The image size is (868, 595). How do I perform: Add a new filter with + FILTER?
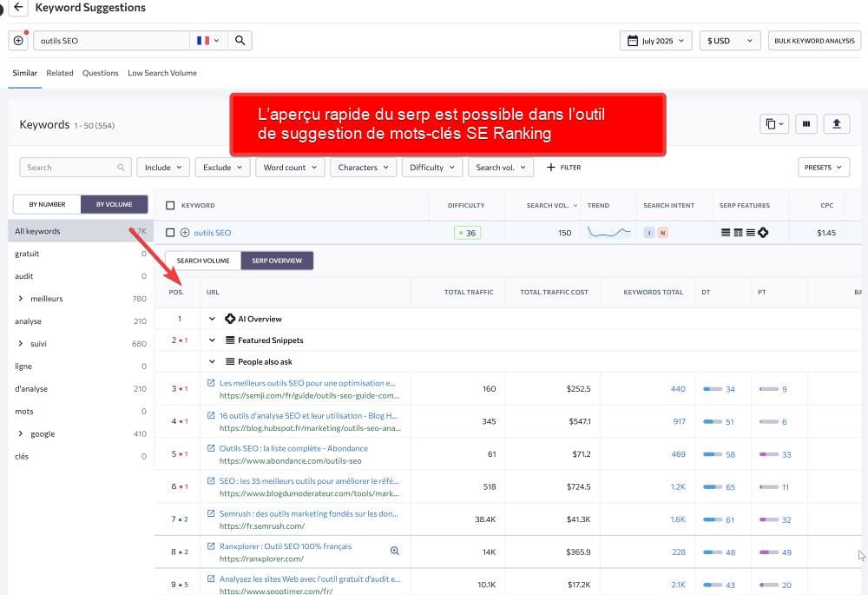pos(563,168)
